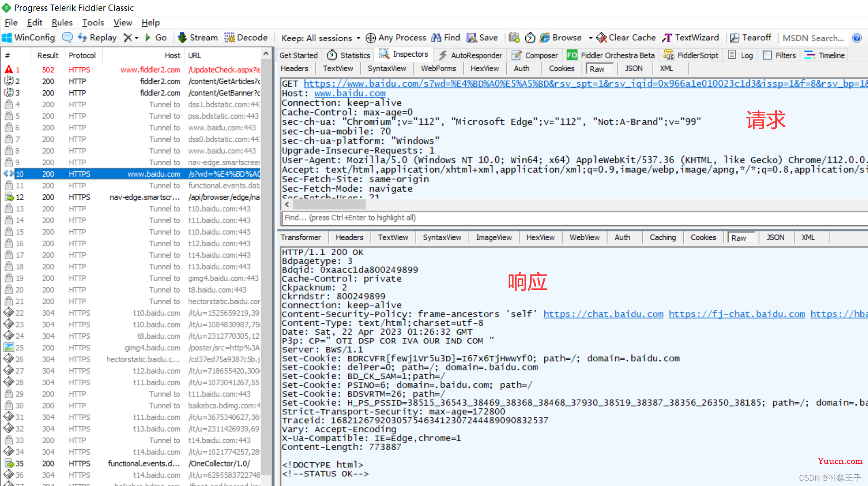This screenshot has height=486, width=868.
Task: Click request pane horizontal scrollbar thumb
Action: (x=330, y=205)
